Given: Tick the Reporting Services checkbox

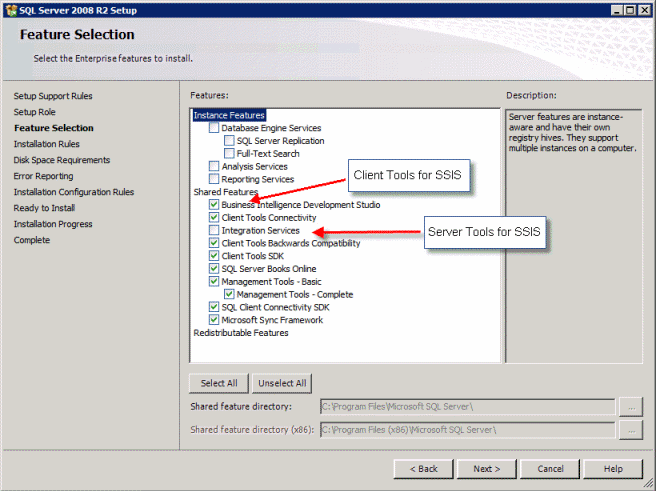Looking at the screenshot, I should click(x=214, y=179).
